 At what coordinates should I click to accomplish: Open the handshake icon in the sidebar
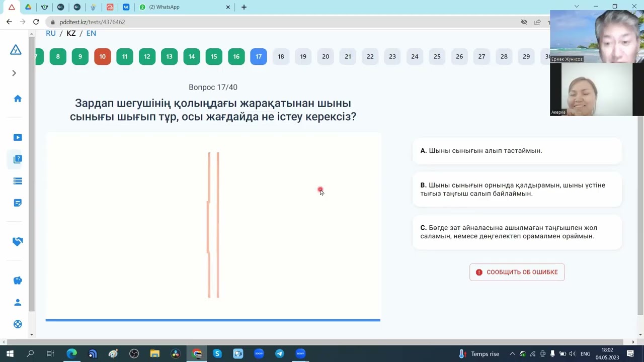(x=18, y=242)
